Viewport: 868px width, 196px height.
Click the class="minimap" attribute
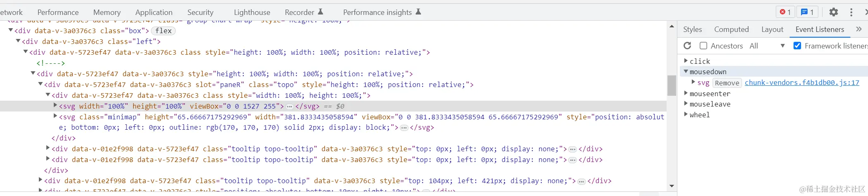(110, 117)
